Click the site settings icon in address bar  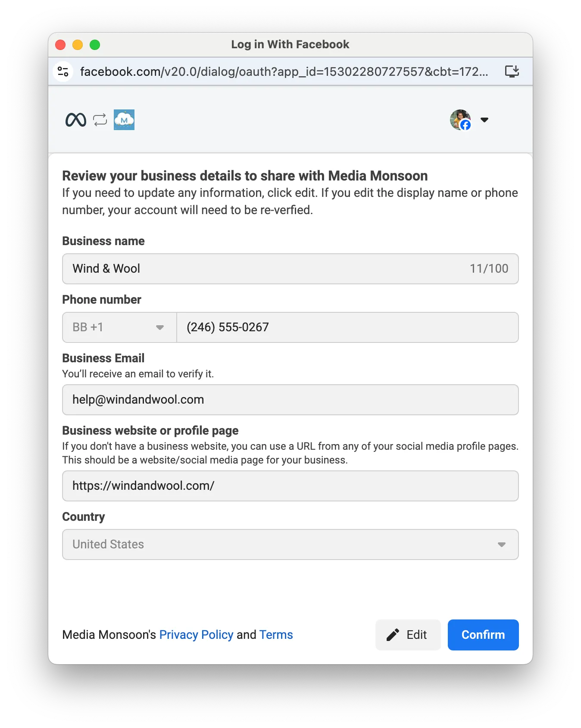[63, 72]
